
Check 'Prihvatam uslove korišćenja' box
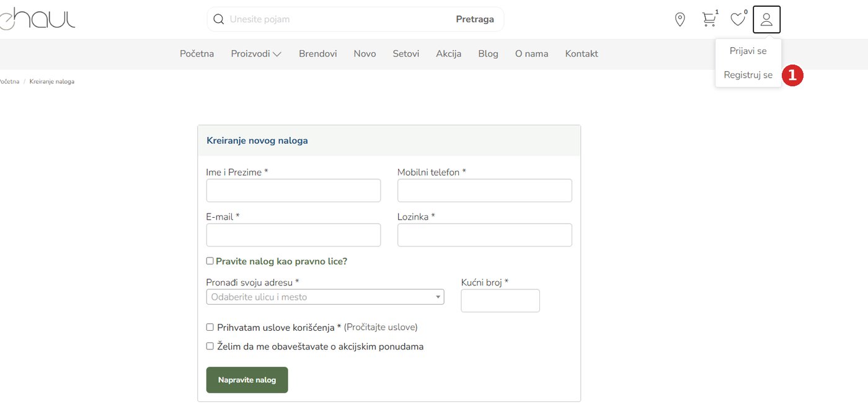pyautogui.click(x=210, y=327)
